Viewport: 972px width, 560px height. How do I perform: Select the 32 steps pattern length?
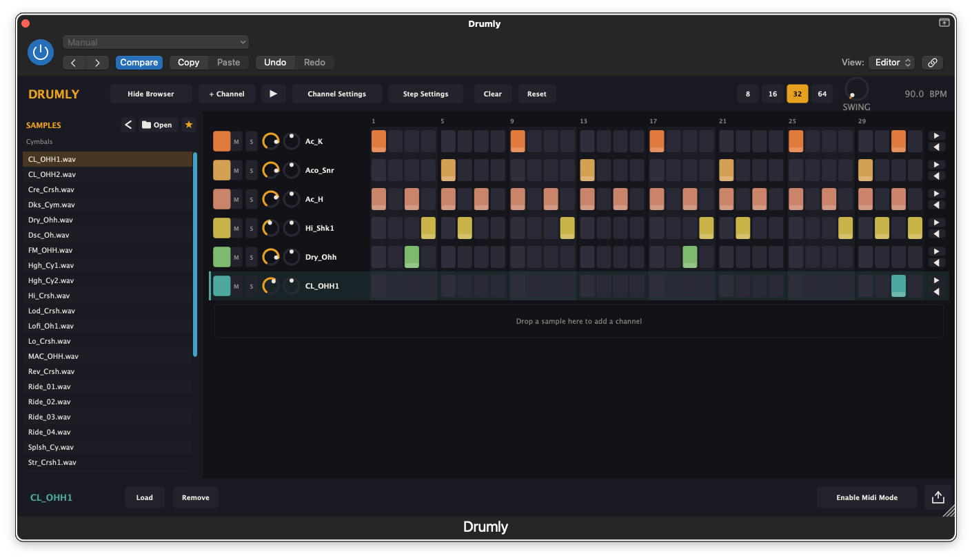[x=798, y=94]
